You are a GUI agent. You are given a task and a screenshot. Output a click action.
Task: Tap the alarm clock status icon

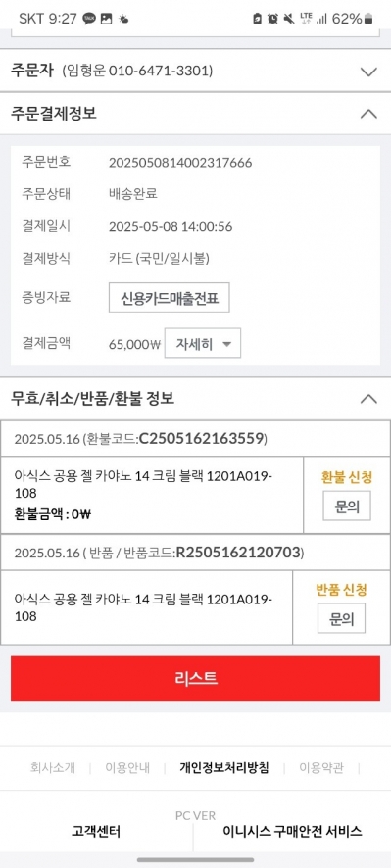tap(272, 19)
